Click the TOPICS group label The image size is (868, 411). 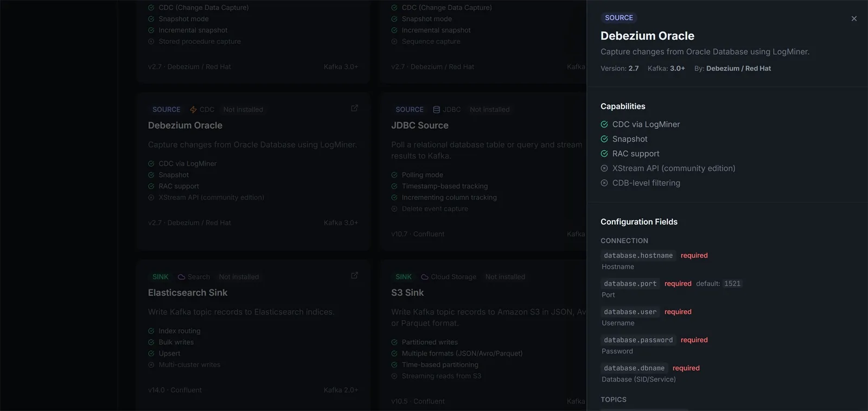[614, 400]
